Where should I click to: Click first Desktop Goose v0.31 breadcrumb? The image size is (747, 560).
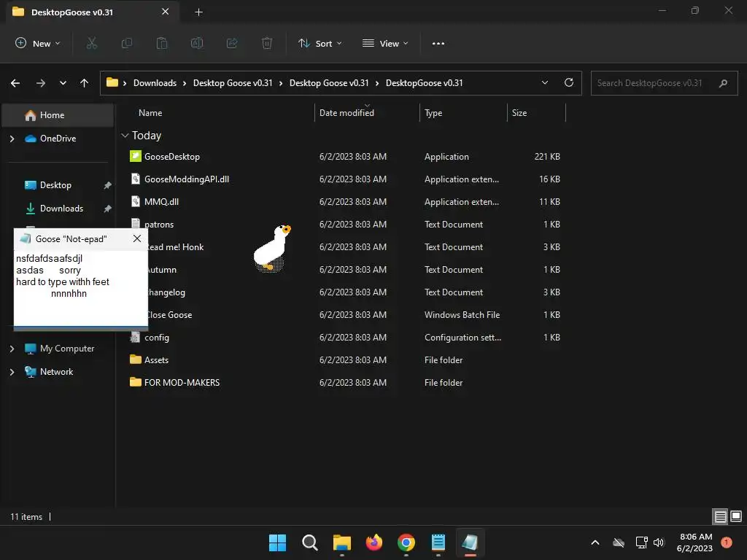pyautogui.click(x=233, y=83)
